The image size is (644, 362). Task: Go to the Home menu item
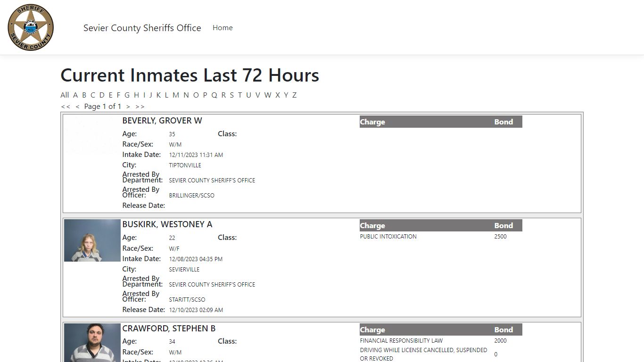click(x=223, y=28)
